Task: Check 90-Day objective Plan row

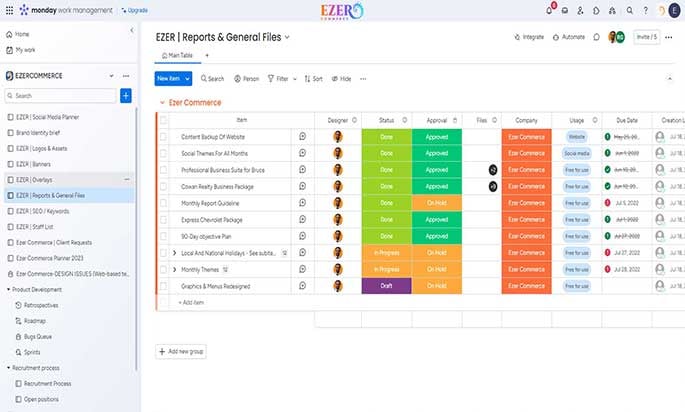Action: pos(163,236)
